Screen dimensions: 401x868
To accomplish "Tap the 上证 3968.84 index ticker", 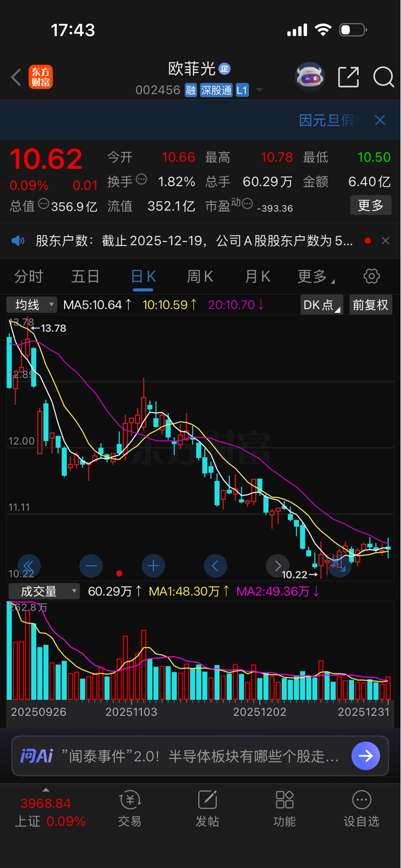I will (x=50, y=812).
